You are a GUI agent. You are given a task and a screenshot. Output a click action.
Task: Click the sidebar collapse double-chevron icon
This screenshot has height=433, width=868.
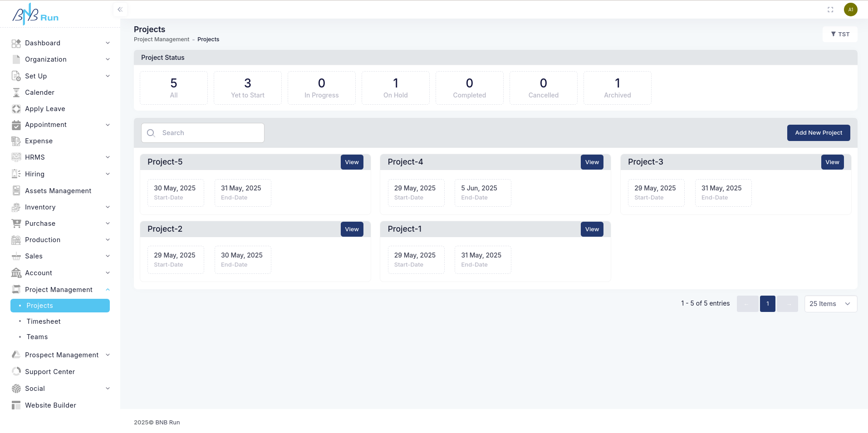coord(120,10)
